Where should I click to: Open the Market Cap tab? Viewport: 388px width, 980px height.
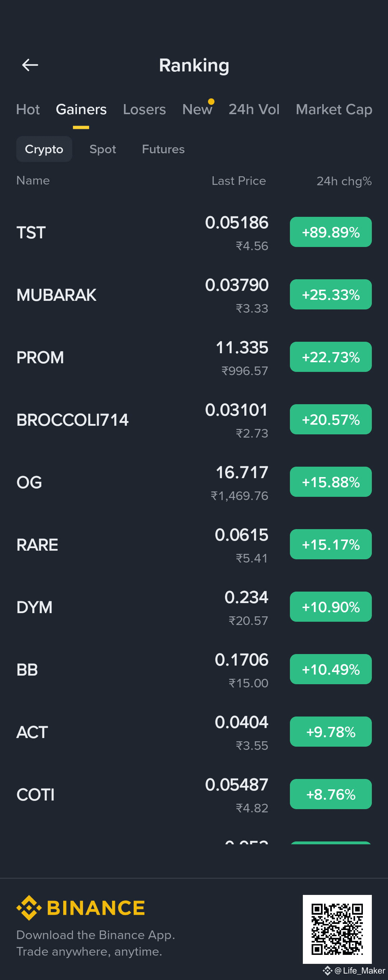click(x=334, y=109)
